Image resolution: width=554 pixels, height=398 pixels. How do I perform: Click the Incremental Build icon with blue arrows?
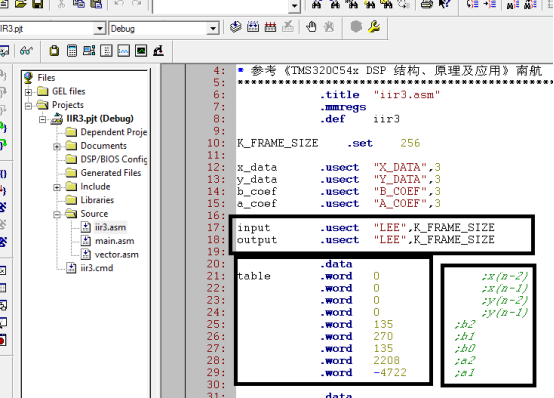pos(253,27)
